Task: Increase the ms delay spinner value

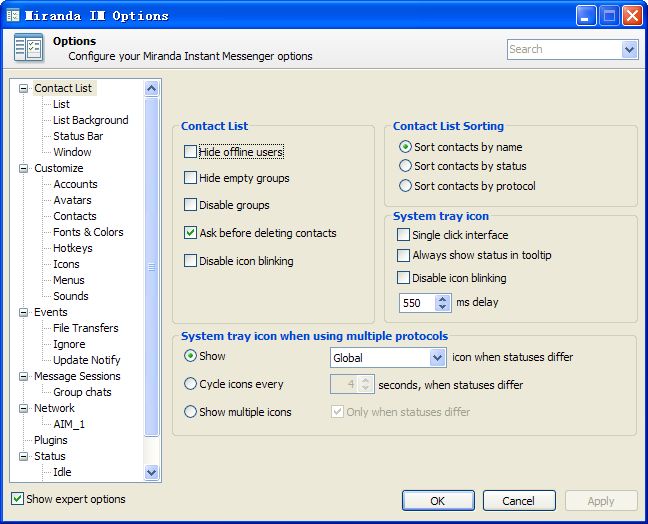Action: point(443,298)
